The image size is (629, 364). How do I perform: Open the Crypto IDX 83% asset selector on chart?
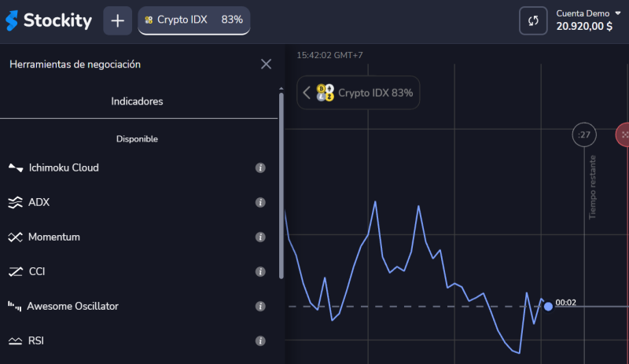tap(366, 93)
